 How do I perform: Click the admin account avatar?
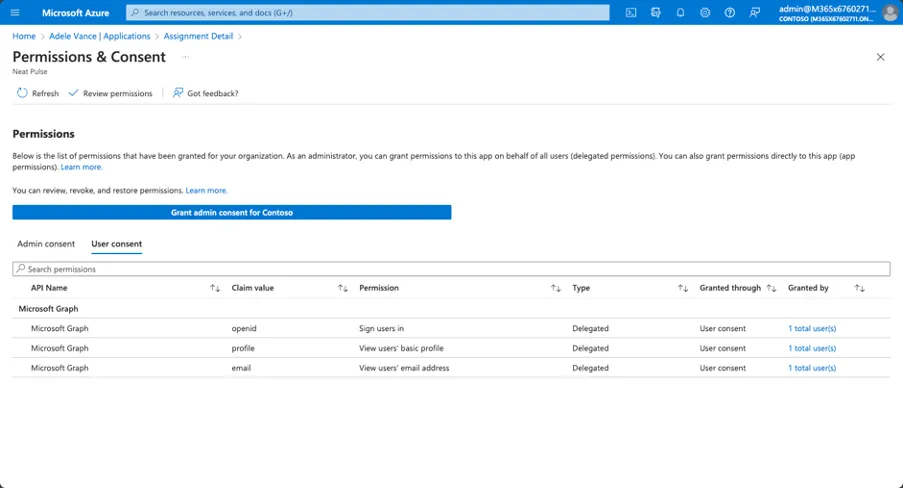pos(889,13)
